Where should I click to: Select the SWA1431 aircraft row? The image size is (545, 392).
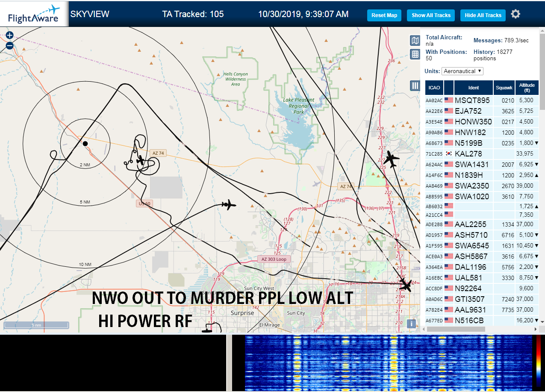click(482, 164)
